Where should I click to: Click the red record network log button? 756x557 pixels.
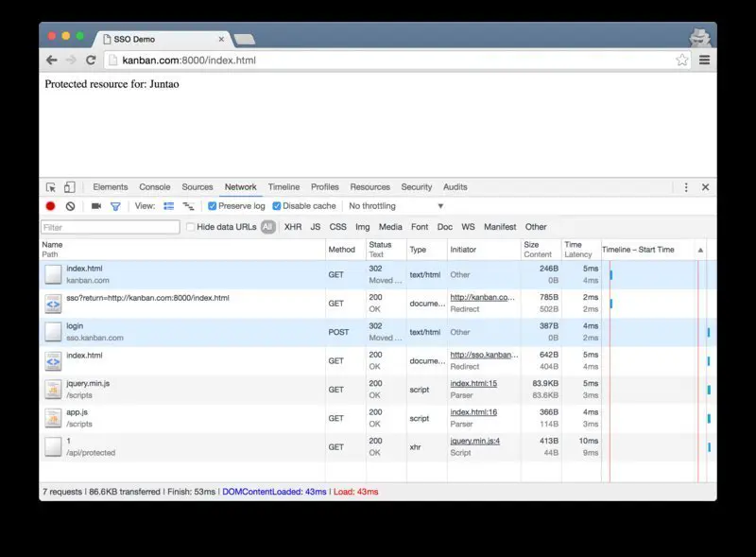pos(51,206)
